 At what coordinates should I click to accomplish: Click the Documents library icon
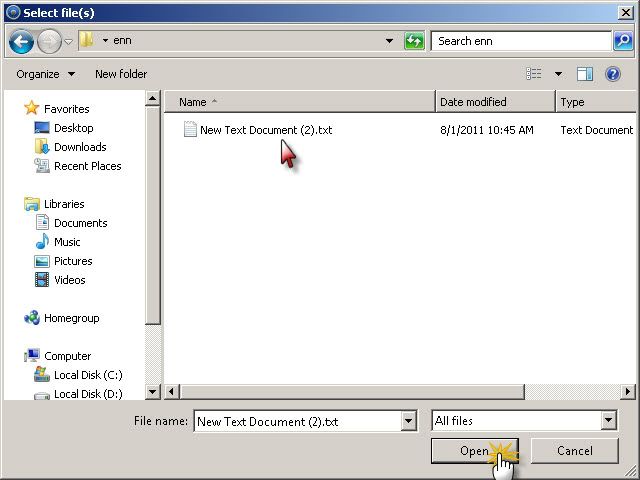42,222
